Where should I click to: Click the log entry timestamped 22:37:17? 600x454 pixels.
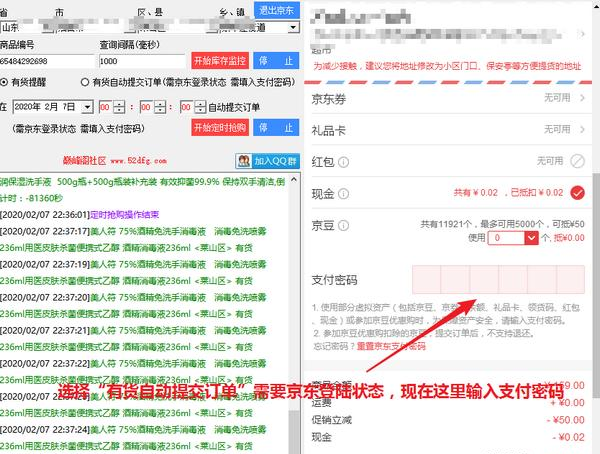click(133, 240)
